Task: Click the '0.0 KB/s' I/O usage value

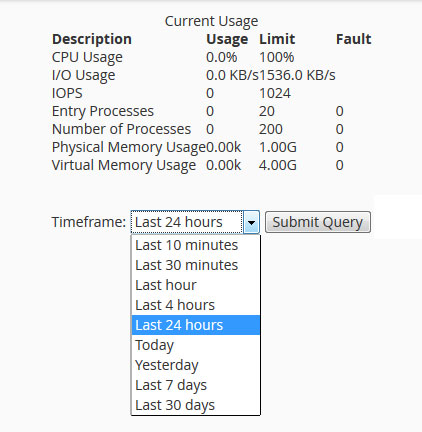Action: (x=232, y=75)
